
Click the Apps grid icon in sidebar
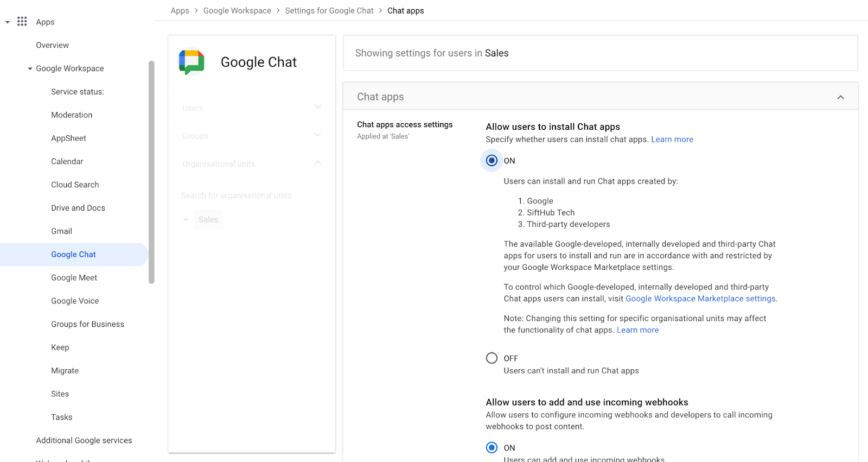click(x=22, y=22)
